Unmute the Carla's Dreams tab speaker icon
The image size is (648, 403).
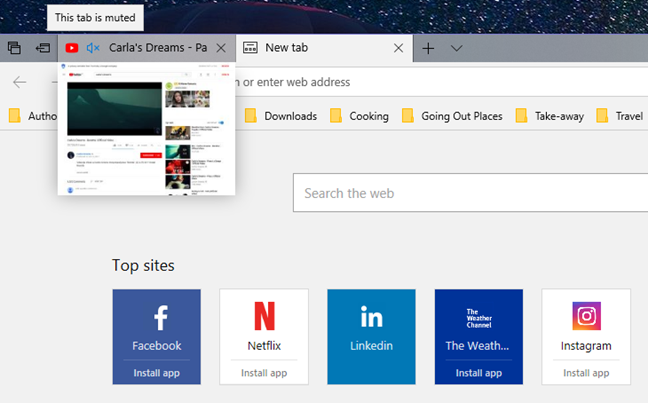(x=93, y=48)
